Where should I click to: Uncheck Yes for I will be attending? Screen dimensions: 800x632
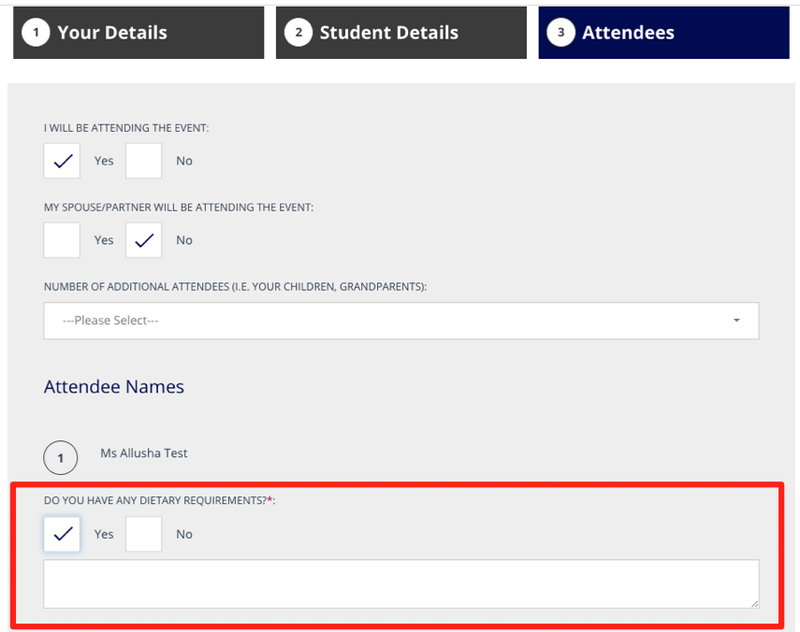pyautogui.click(x=62, y=160)
